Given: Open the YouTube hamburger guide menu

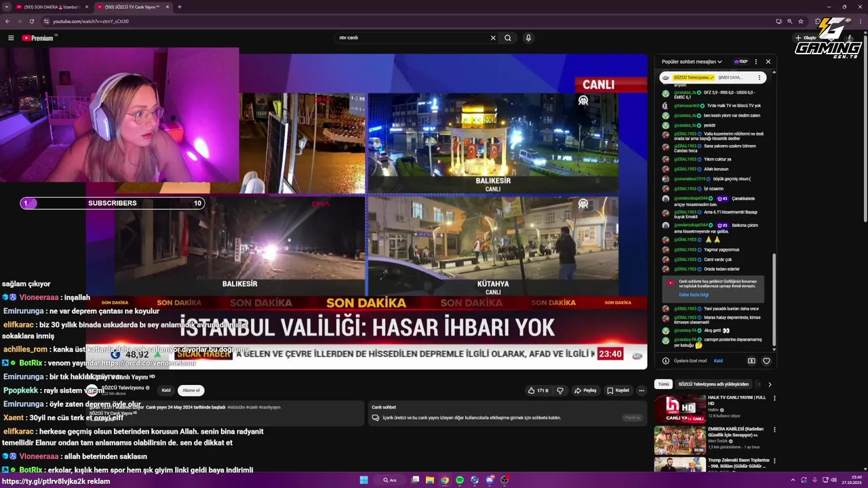Looking at the screenshot, I should coord(11,38).
